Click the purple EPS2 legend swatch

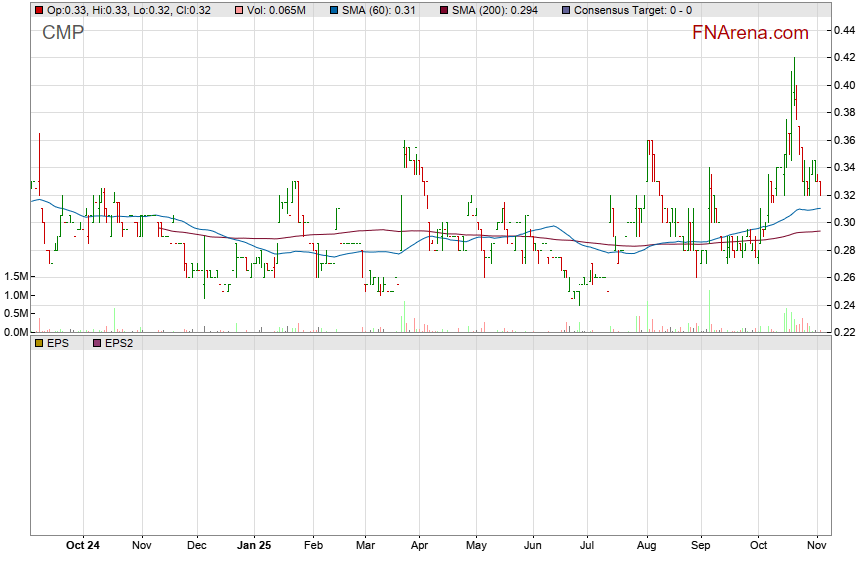click(97, 343)
